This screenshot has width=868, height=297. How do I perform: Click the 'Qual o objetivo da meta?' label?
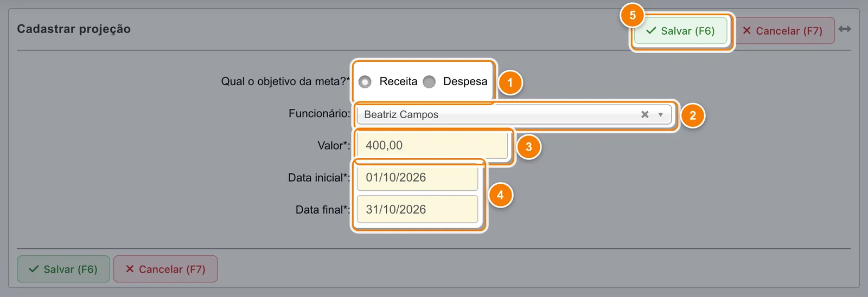[285, 81]
